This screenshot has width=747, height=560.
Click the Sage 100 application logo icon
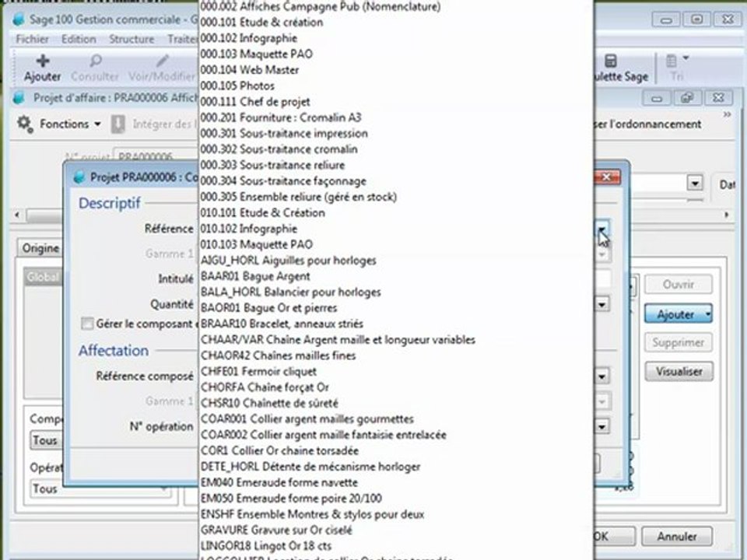19,19
